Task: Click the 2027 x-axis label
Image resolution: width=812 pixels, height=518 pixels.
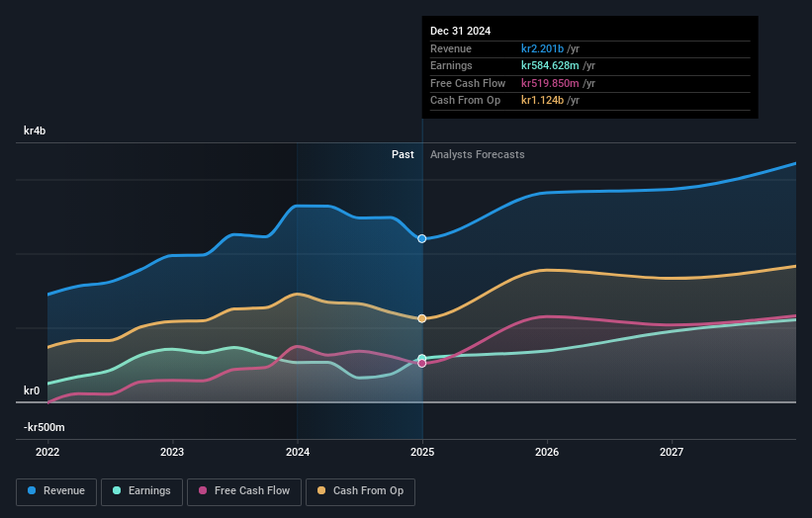Action: tap(672, 452)
